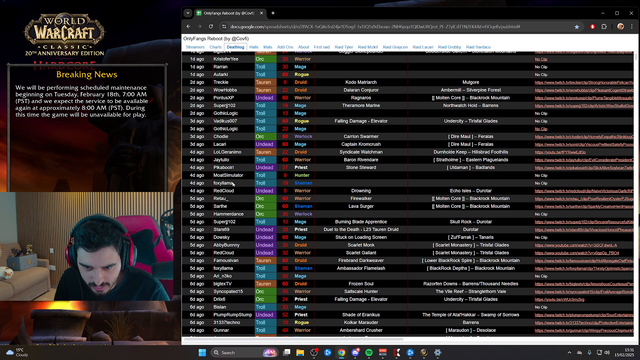Open YouTube link in LoLGeranimo row
Viewport: 640px width, 360px height.
point(560,152)
